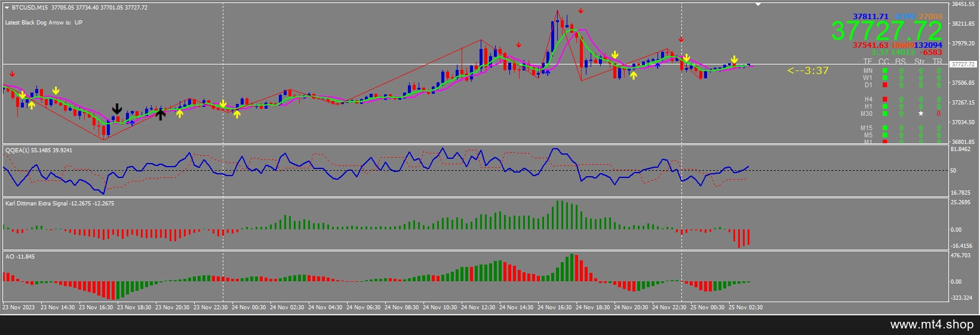The height and width of the screenshot is (335, 980).
Task: Click the QQEA(1) indicator label
Action: [x=38, y=150]
